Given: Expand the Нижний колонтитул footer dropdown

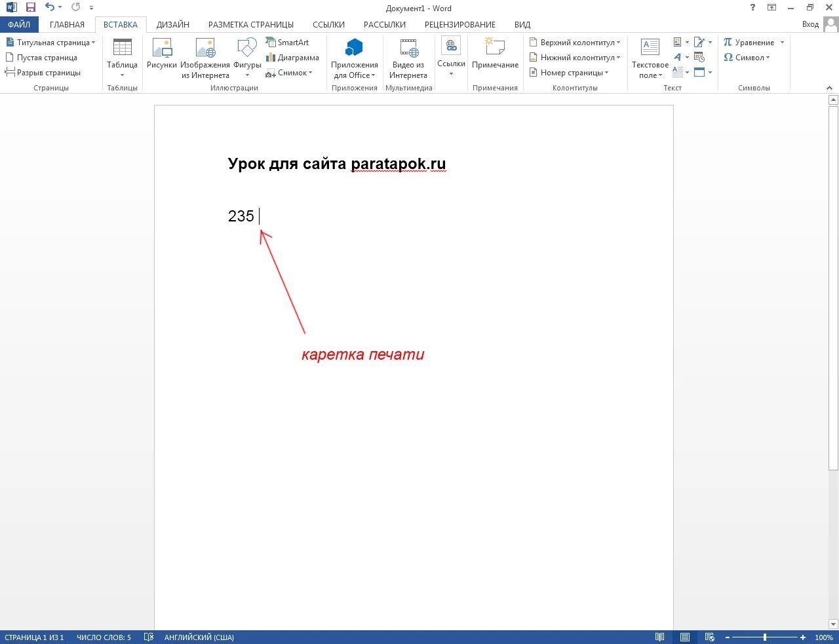Looking at the screenshot, I should pos(575,58).
